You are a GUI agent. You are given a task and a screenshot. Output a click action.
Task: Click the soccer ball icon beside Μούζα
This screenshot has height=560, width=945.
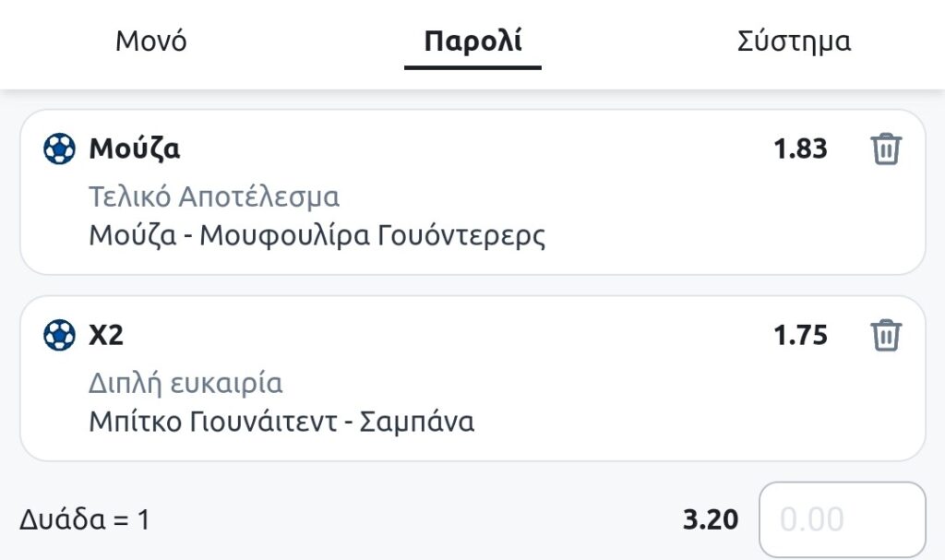coord(59,149)
